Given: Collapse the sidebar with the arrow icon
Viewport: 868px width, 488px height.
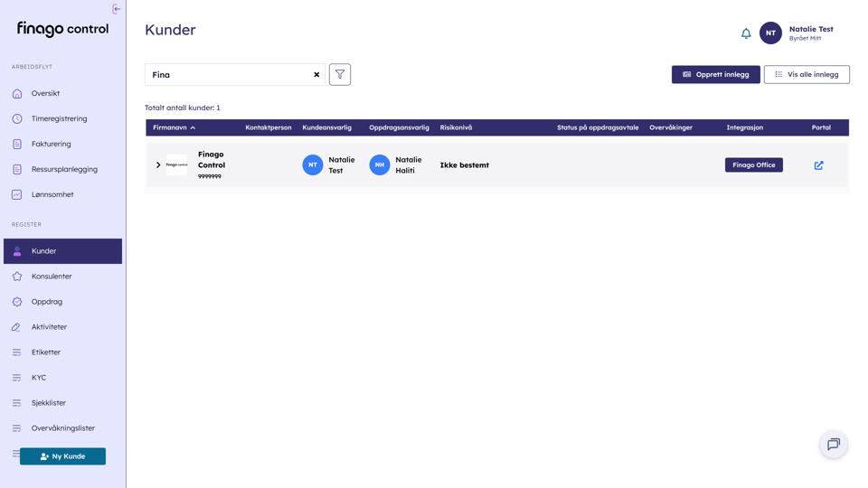Looking at the screenshot, I should pyautogui.click(x=116, y=9).
